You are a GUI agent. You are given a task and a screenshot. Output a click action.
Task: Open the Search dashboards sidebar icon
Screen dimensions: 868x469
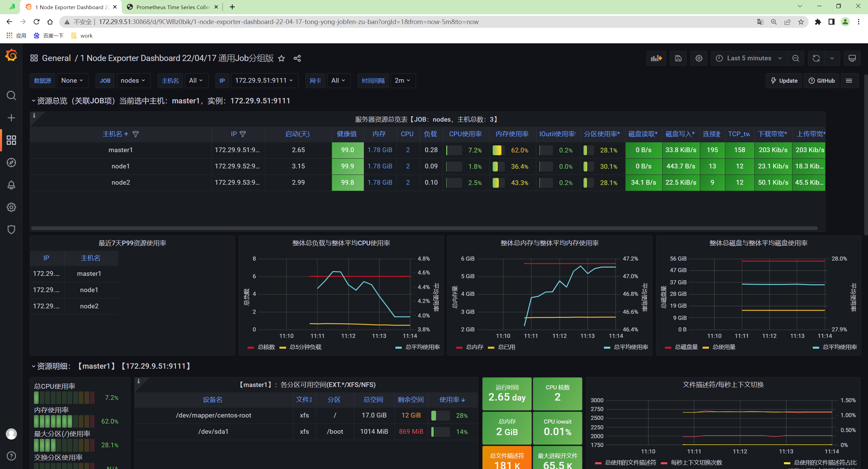tap(11, 95)
